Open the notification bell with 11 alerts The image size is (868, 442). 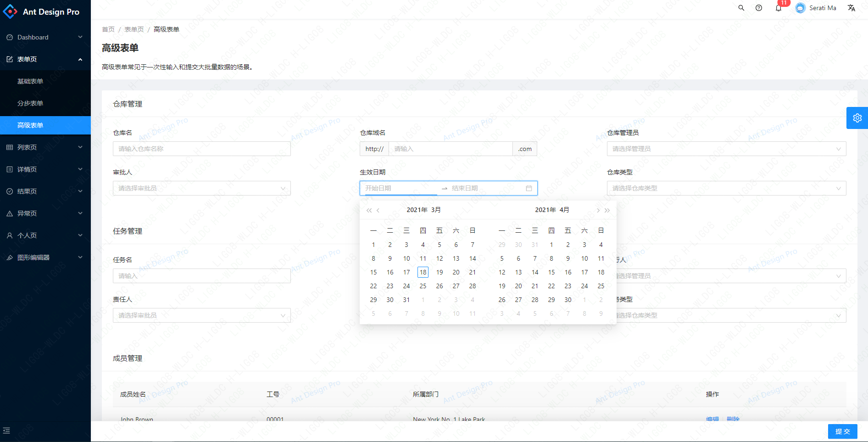[x=778, y=8]
